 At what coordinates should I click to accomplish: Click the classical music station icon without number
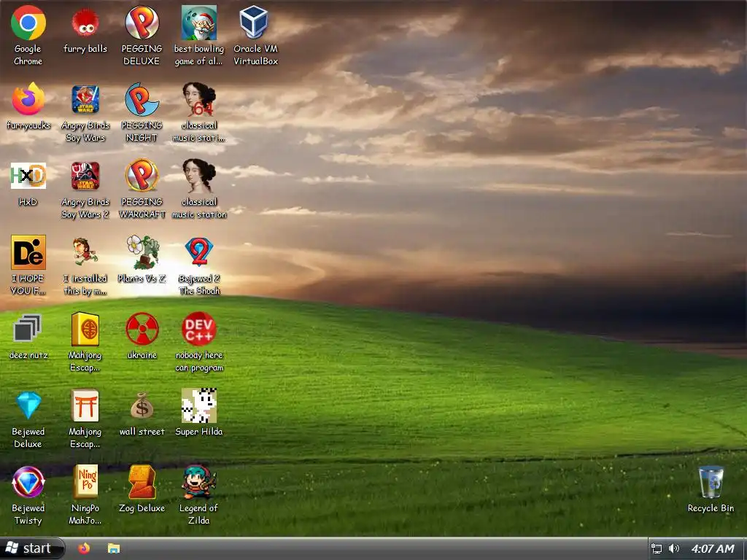[198, 176]
